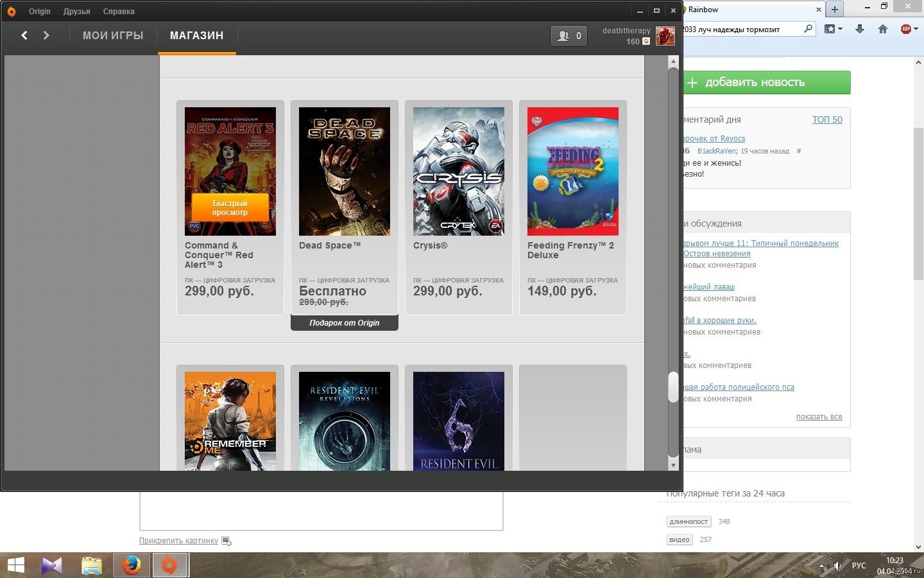The height and width of the screenshot is (578, 924).
Task: Switch to Firefox in taskbar
Action: [x=132, y=565]
